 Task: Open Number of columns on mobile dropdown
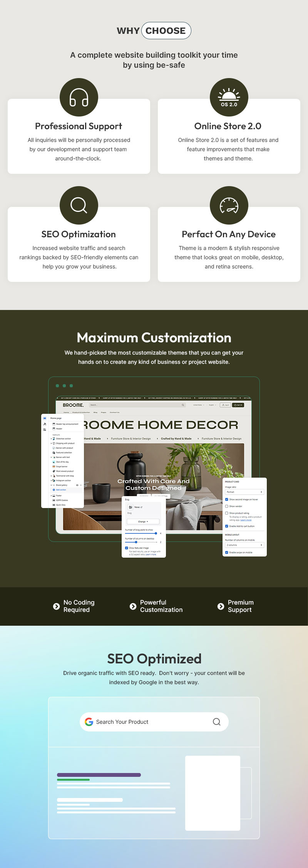[x=244, y=545]
